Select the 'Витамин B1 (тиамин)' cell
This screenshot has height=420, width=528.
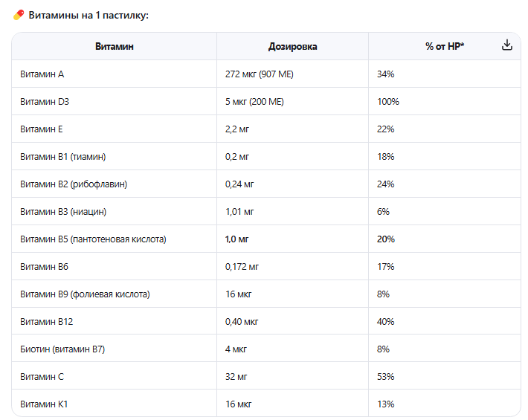(63, 157)
